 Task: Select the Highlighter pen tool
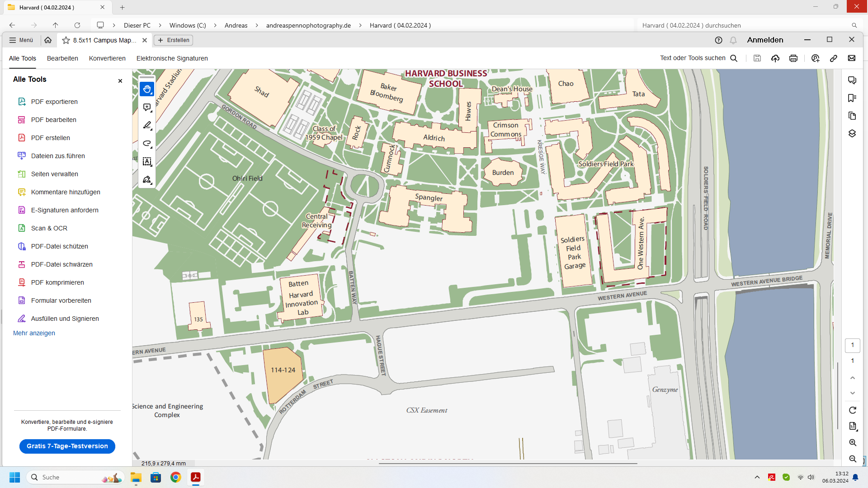(147, 126)
